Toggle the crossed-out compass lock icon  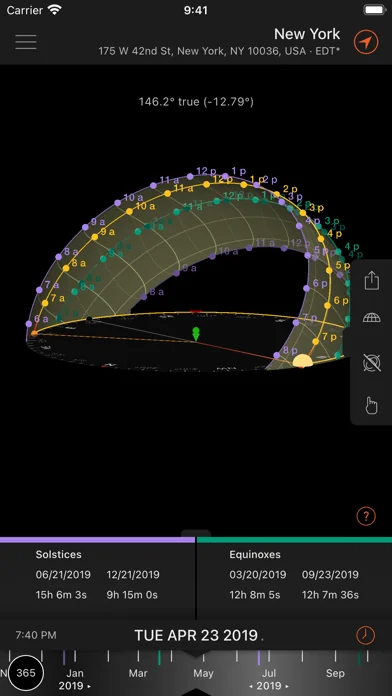[371, 363]
